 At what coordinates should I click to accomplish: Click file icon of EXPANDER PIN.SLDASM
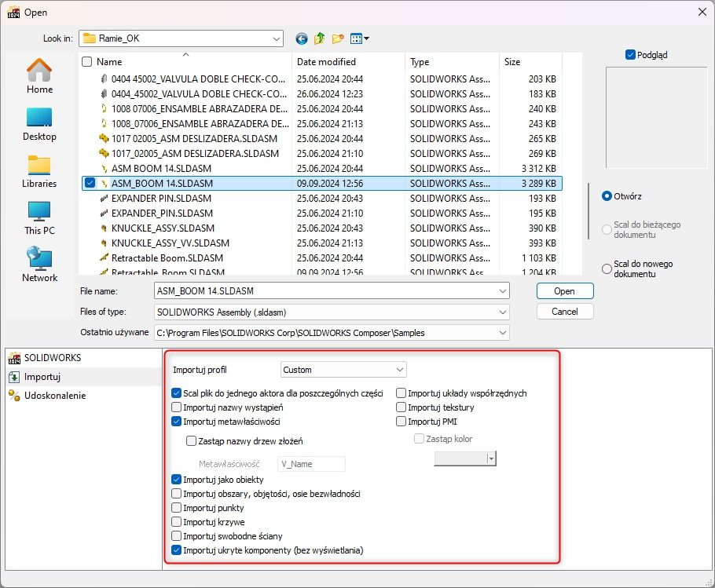(104, 198)
